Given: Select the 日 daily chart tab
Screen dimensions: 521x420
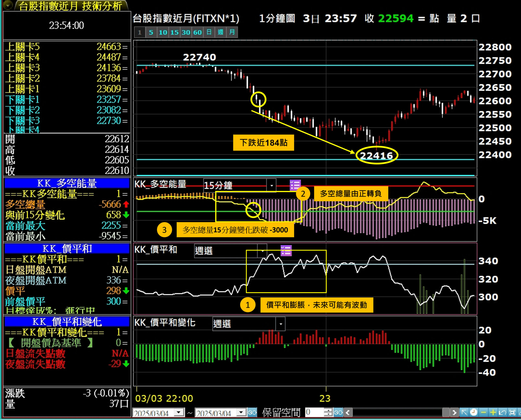Looking at the screenshot, I should coord(209,32).
